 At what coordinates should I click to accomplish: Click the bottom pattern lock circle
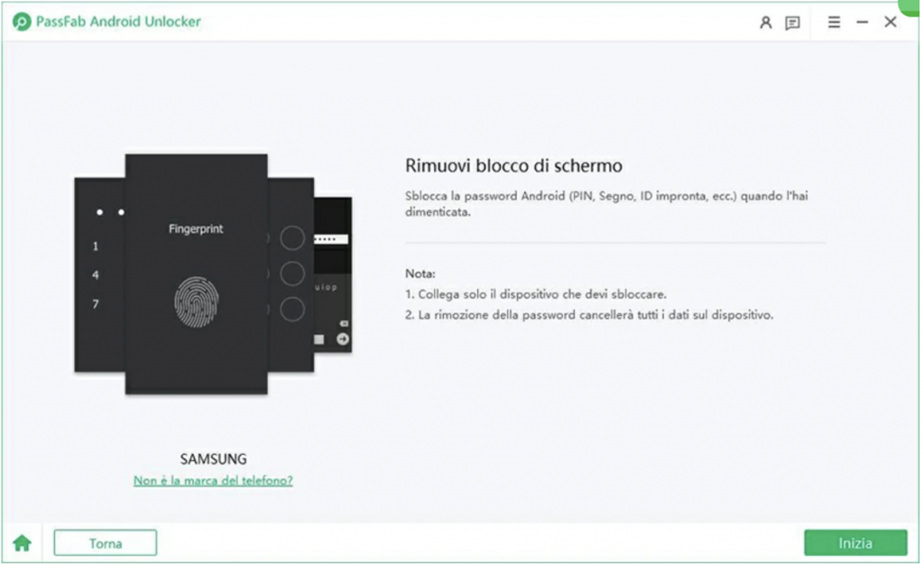pos(292,310)
